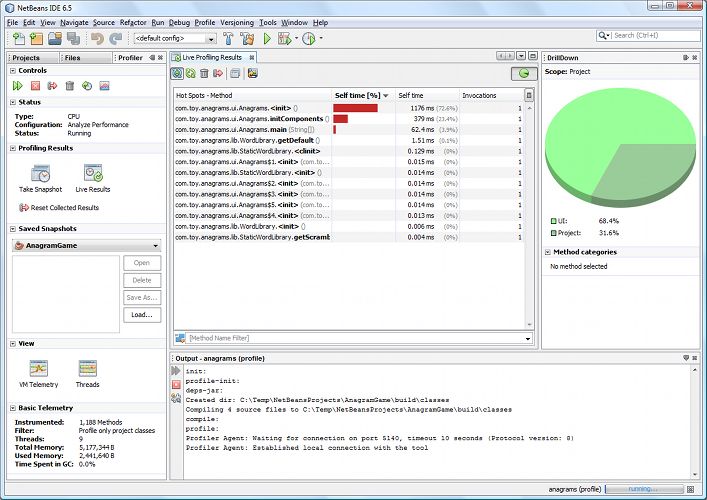707x500 pixels.
Task: Collapse the Controls section
Action: click(x=13, y=71)
